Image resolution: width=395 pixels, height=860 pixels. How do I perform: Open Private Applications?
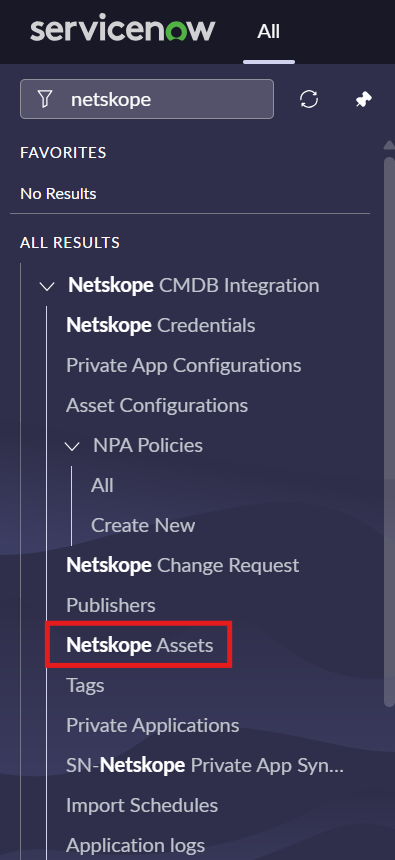point(153,725)
